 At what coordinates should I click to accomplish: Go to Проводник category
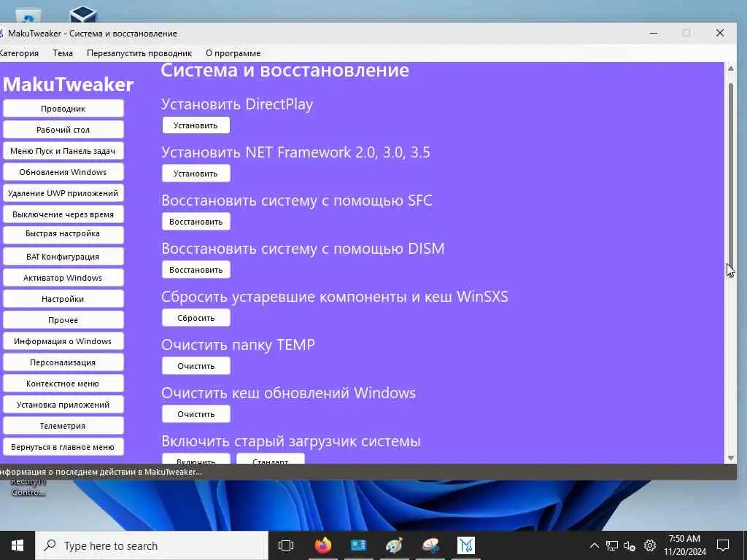pyautogui.click(x=63, y=109)
